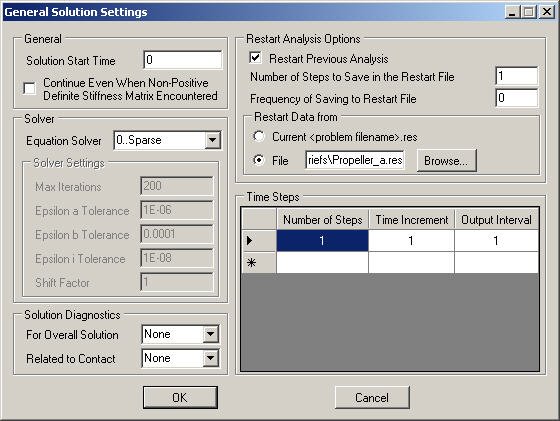Open the Equation Solver dropdown
Viewport: 560px width, 421px height.
(x=212, y=140)
